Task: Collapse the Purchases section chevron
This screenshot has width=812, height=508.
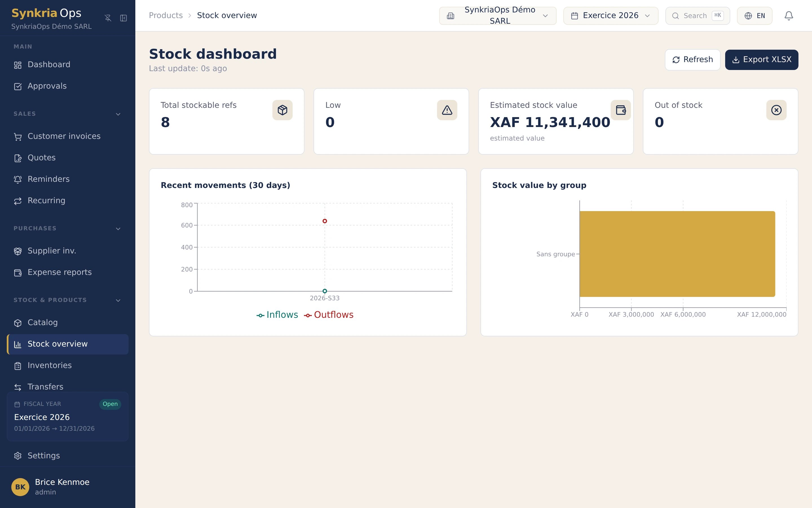Action: 118,229
